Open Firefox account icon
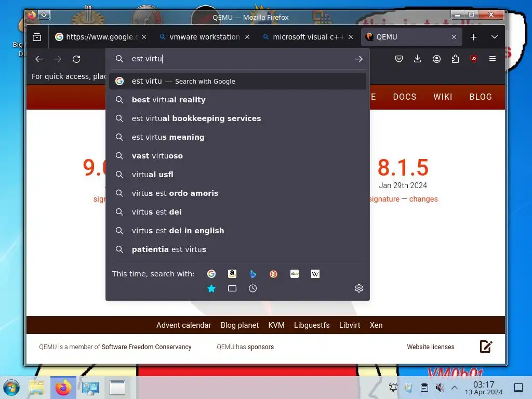This screenshot has height=399, width=532. tap(436, 59)
